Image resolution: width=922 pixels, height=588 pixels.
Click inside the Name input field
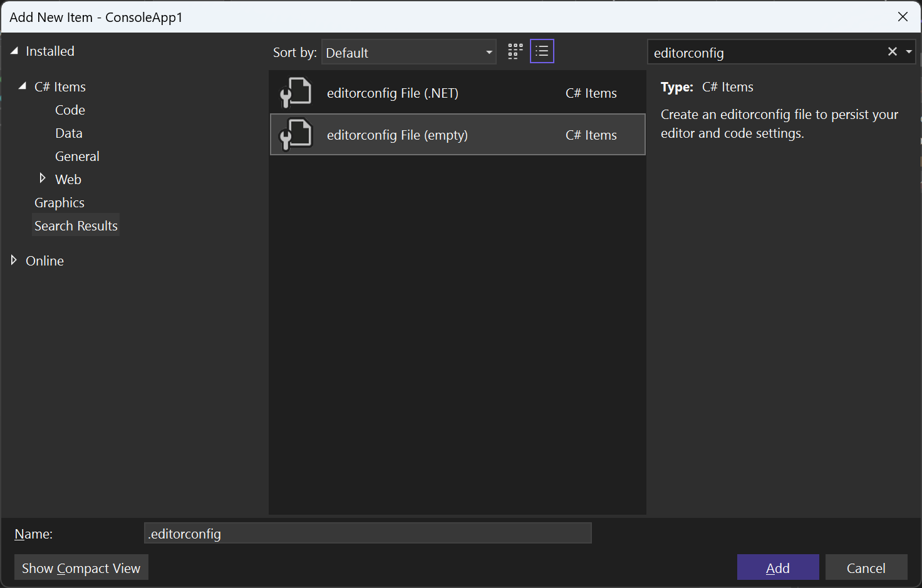coord(368,533)
